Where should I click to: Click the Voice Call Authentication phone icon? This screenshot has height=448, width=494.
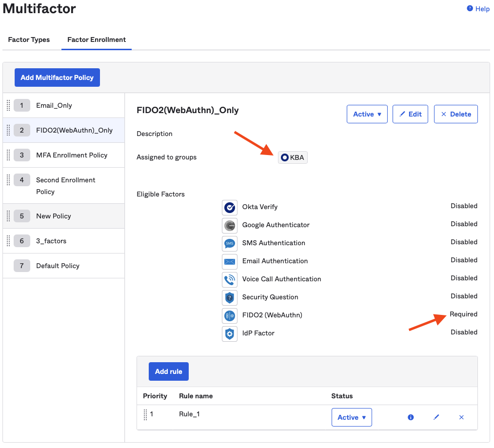(229, 279)
